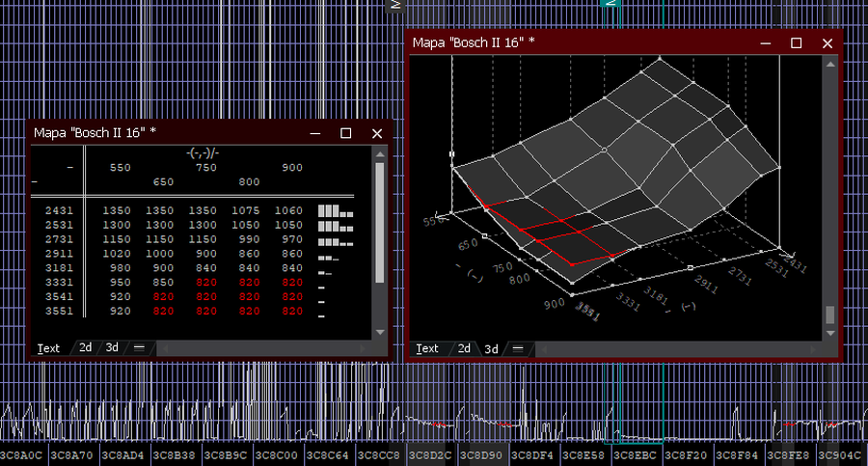868x466 pixels.
Task: Minimize the right Bosch II 16 3d window
Action: click(x=766, y=43)
